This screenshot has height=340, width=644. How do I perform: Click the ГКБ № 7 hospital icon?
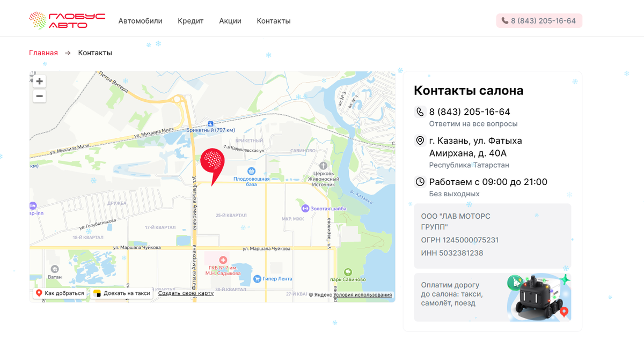click(223, 260)
